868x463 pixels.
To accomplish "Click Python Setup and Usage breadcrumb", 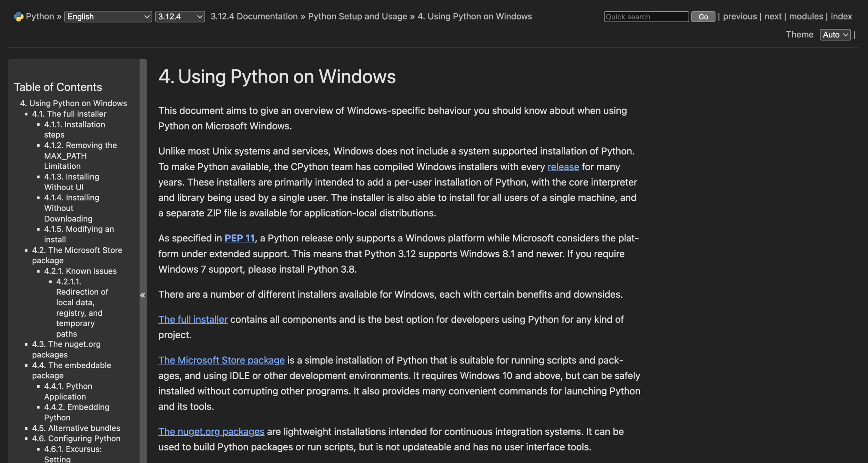I will pyautogui.click(x=357, y=16).
